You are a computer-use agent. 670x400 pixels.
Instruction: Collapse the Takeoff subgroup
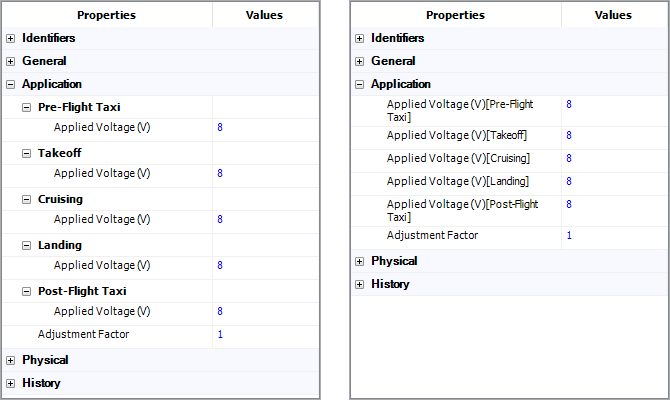pyautogui.click(x=27, y=153)
